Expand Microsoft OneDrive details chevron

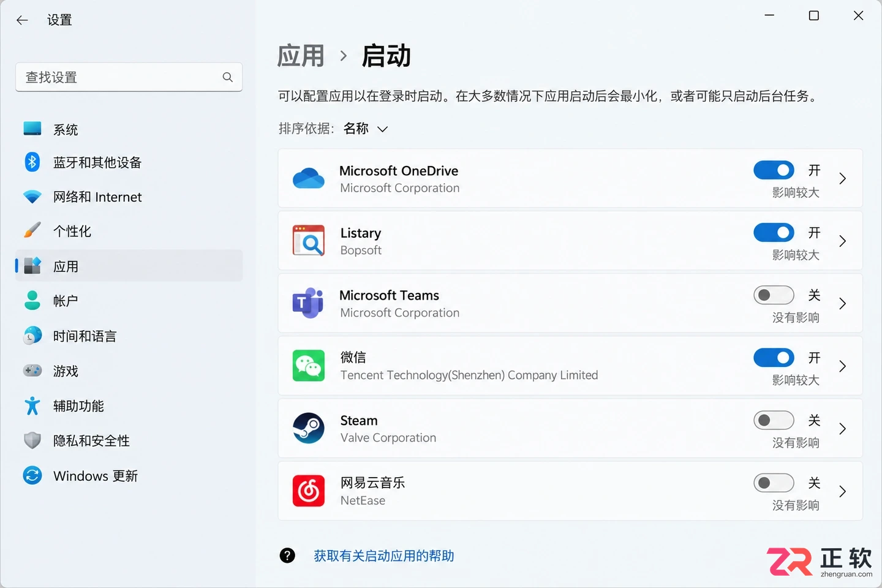pyautogui.click(x=843, y=179)
